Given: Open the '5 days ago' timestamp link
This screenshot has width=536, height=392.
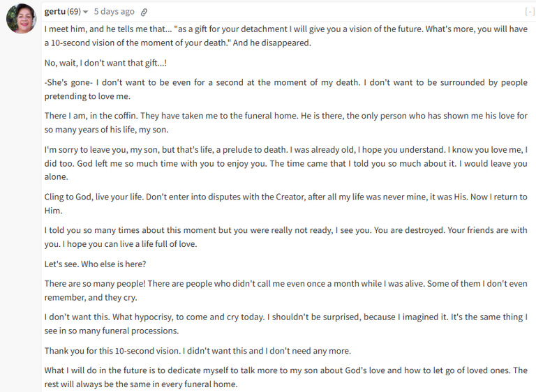Looking at the screenshot, I should [114, 12].
